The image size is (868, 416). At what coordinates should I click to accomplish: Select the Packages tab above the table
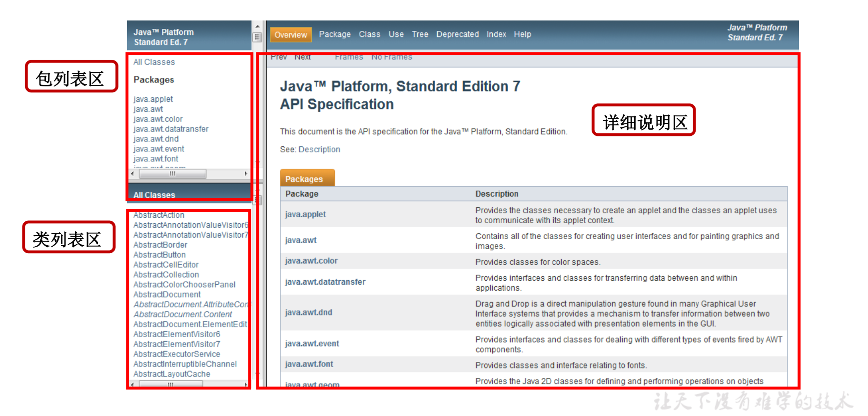(307, 178)
